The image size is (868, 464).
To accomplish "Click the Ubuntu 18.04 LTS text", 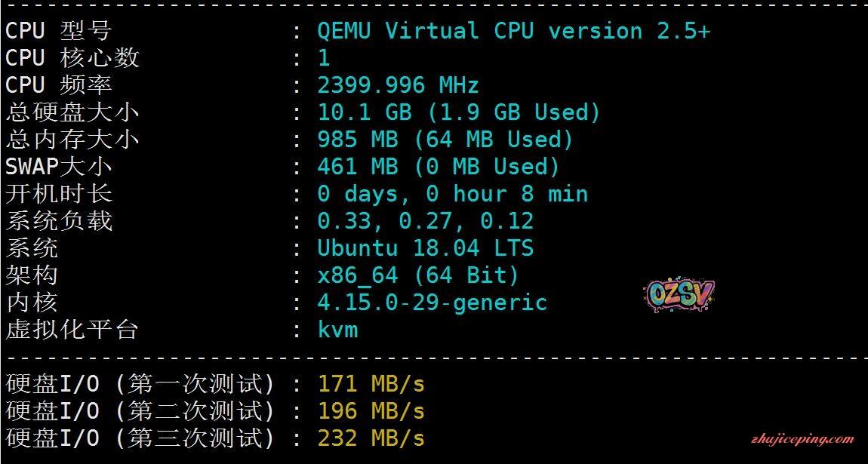I will [x=425, y=248].
